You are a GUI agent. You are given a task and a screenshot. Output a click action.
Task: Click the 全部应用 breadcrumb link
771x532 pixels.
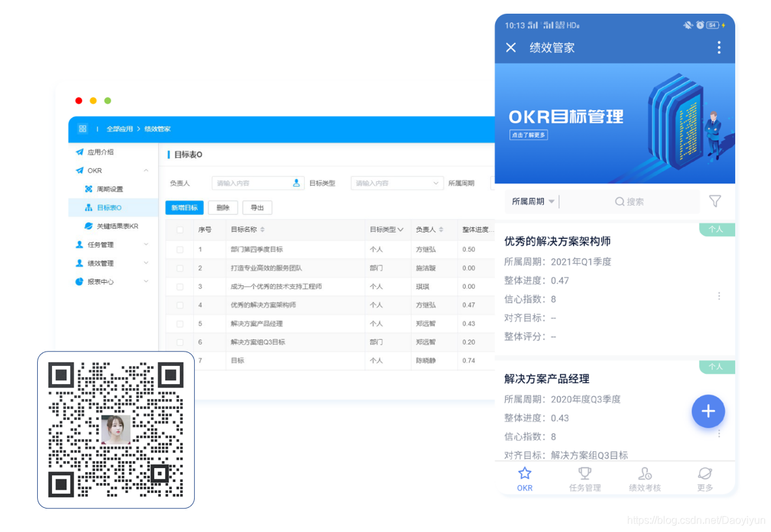click(119, 129)
